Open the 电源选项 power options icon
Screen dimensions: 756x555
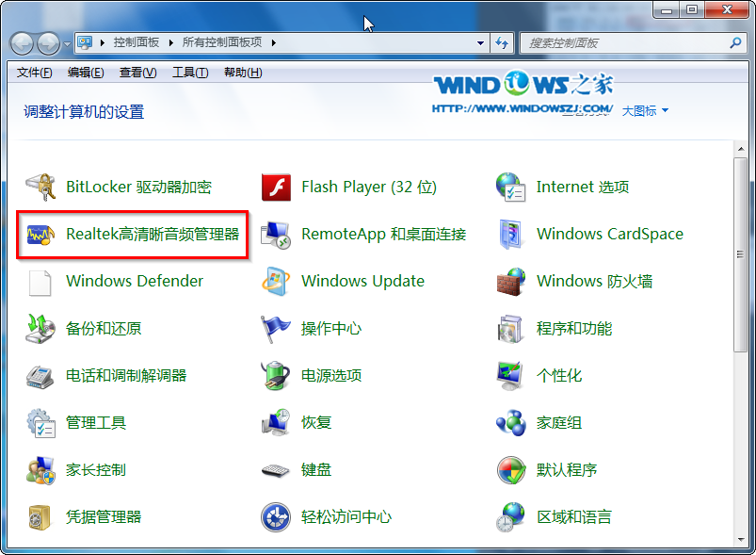(x=275, y=376)
